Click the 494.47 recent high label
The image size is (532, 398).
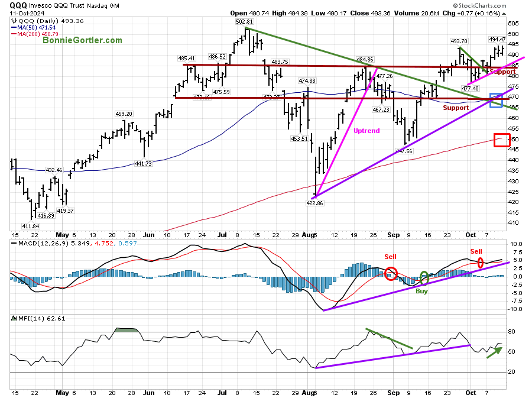point(497,40)
